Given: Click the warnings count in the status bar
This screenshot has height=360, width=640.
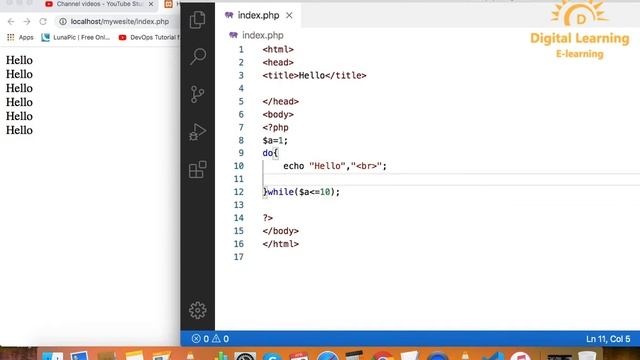Looking at the screenshot, I should (220, 339).
